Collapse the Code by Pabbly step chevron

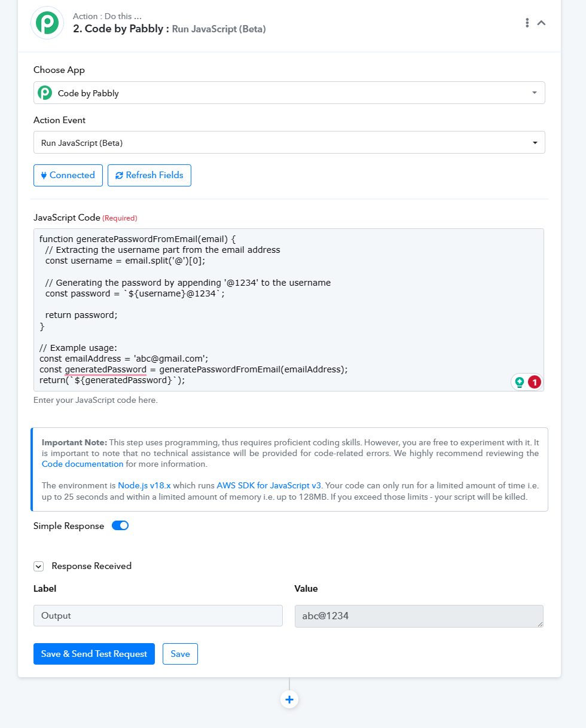(541, 23)
